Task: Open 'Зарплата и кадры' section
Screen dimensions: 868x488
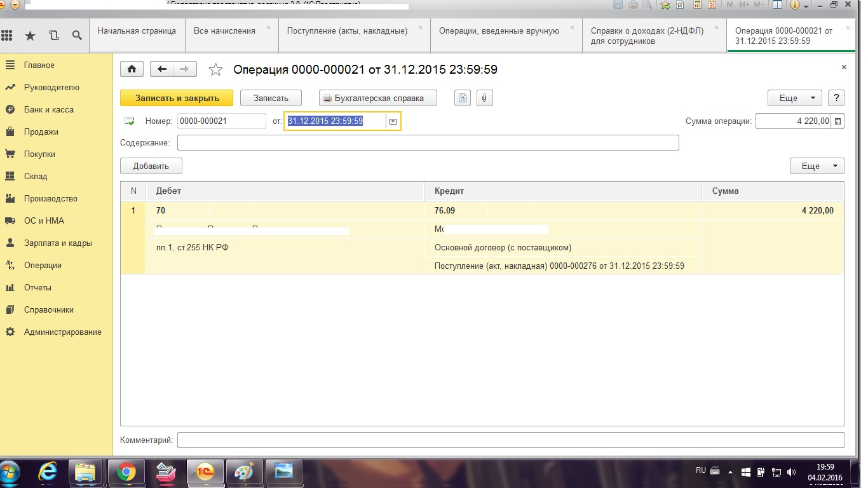Action: 58,243
